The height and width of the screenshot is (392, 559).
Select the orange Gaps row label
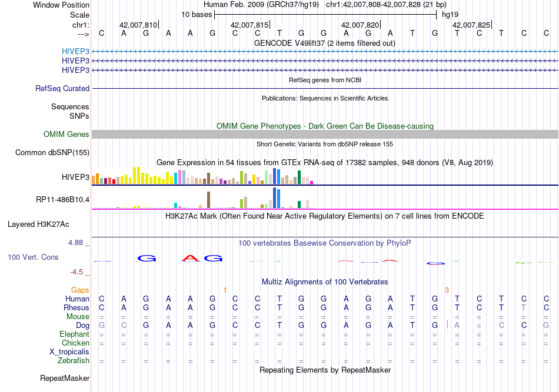point(80,290)
